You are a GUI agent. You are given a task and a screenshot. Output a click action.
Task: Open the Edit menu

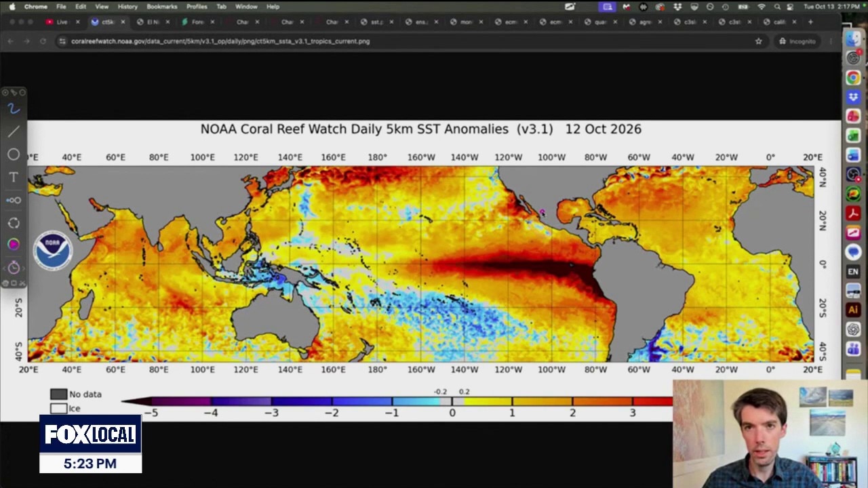point(81,7)
